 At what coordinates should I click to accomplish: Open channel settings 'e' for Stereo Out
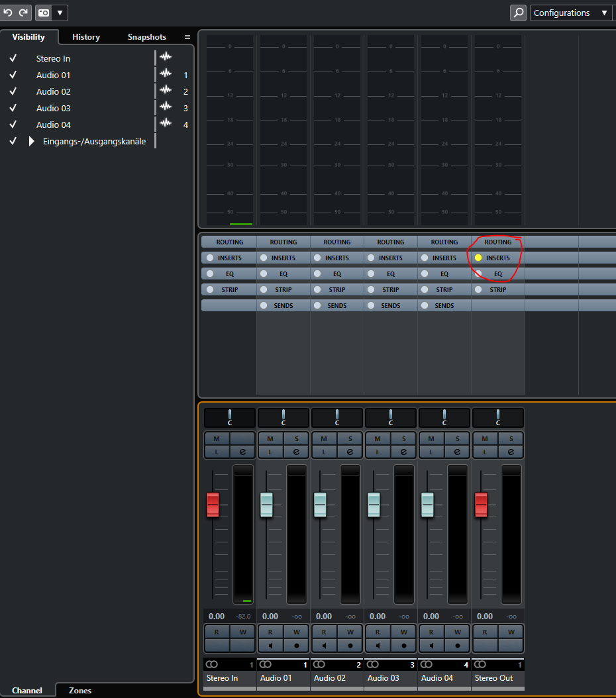[511, 452]
